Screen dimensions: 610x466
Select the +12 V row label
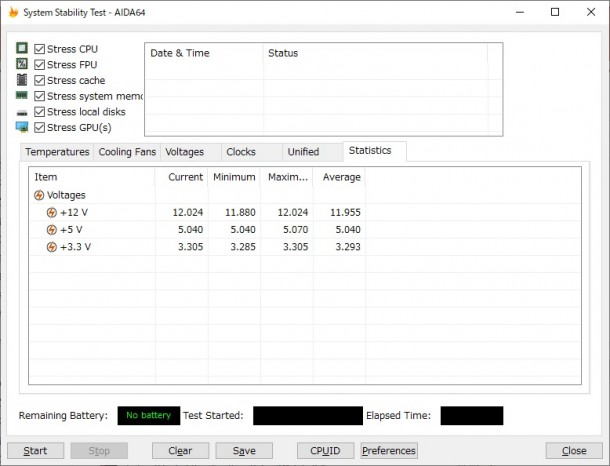tap(74, 212)
